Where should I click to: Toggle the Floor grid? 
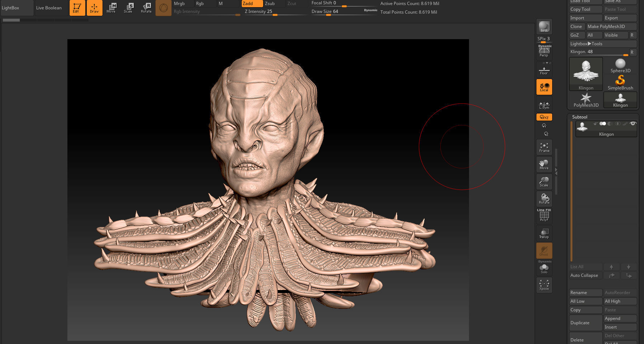point(544,69)
